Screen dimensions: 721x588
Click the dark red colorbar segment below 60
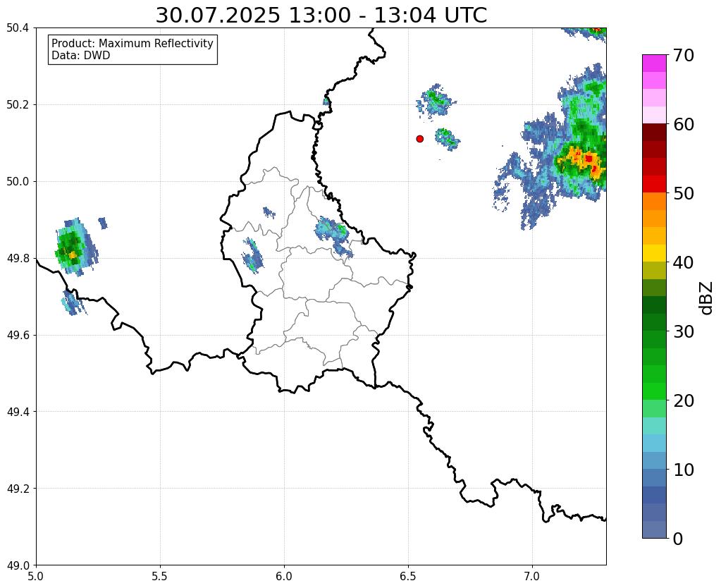click(654, 132)
